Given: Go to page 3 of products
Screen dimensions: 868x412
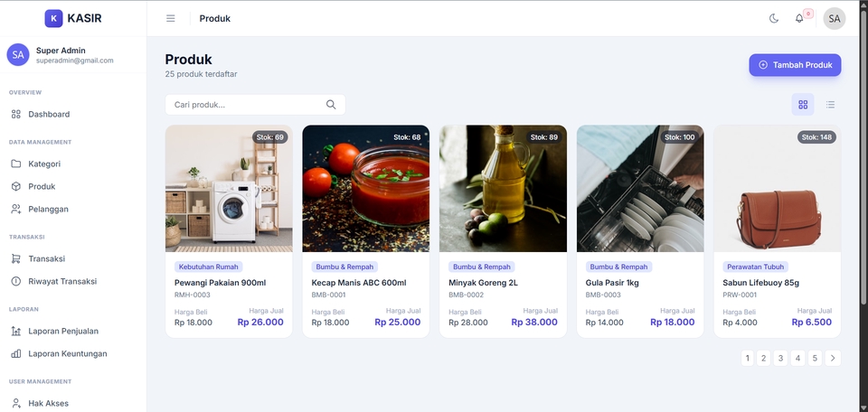Looking at the screenshot, I should [780, 359].
